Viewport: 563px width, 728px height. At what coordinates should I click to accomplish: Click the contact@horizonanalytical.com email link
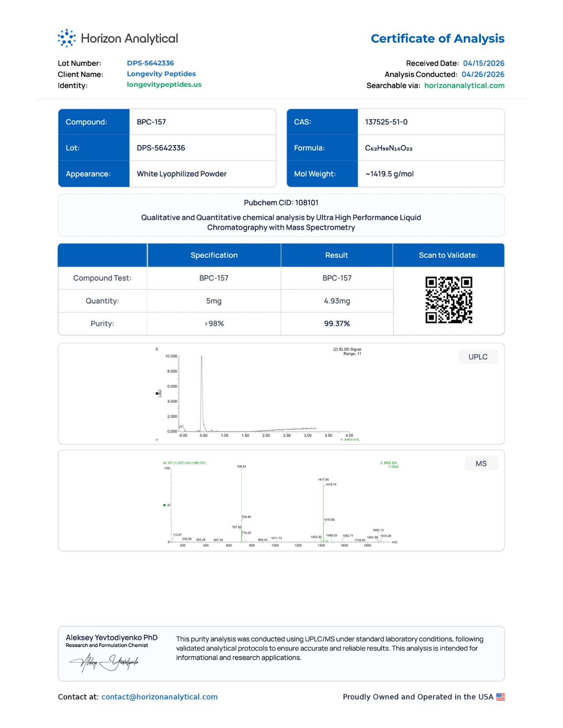[x=159, y=697]
